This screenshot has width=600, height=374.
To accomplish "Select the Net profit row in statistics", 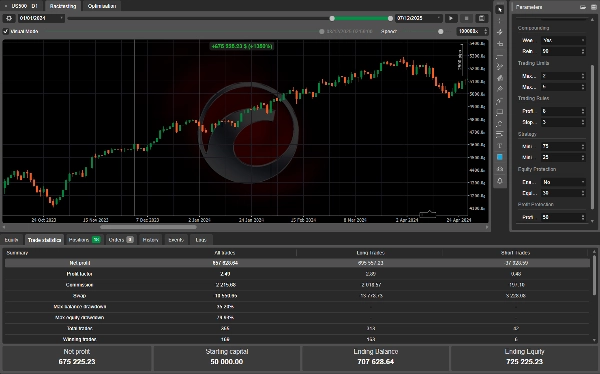I will click(297, 263).
